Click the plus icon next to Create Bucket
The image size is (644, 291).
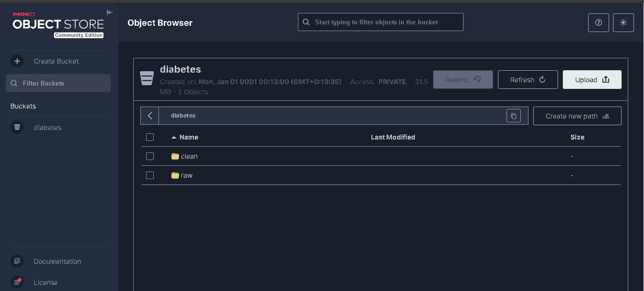click(17, 61)
